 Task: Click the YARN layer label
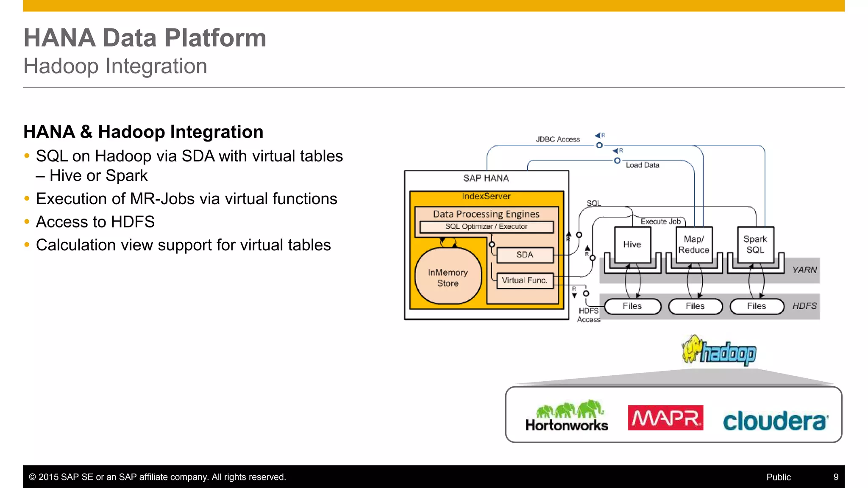pyautogui.click(x=804, y=270)
